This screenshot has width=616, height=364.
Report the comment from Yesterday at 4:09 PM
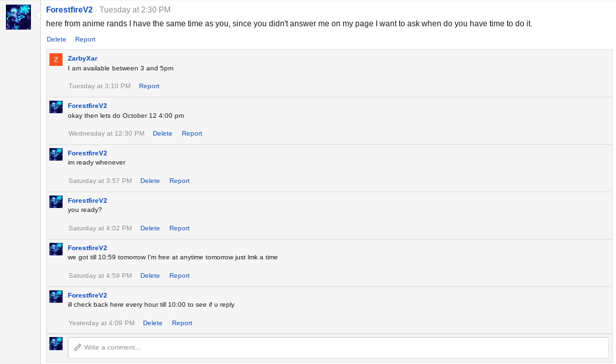pos(182,323)
